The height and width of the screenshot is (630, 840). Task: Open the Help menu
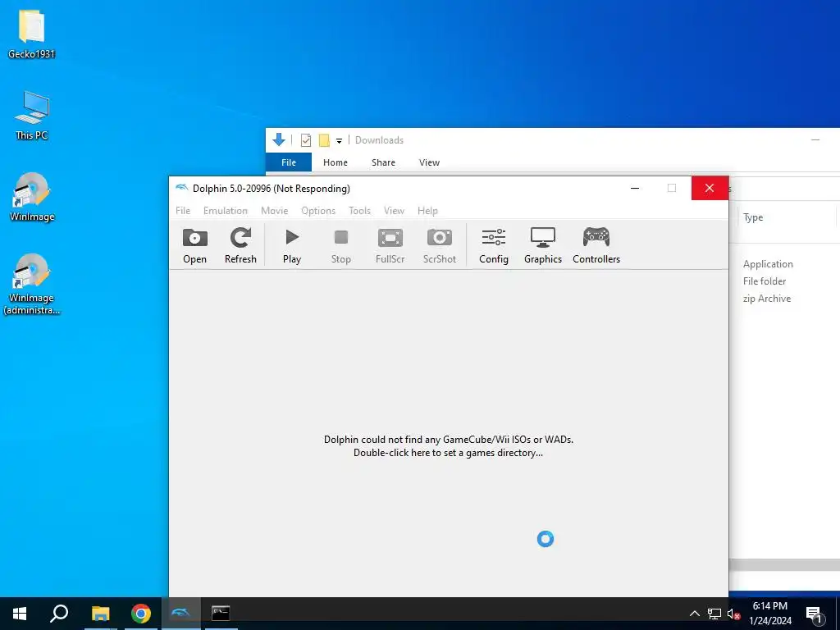(427, 211)
